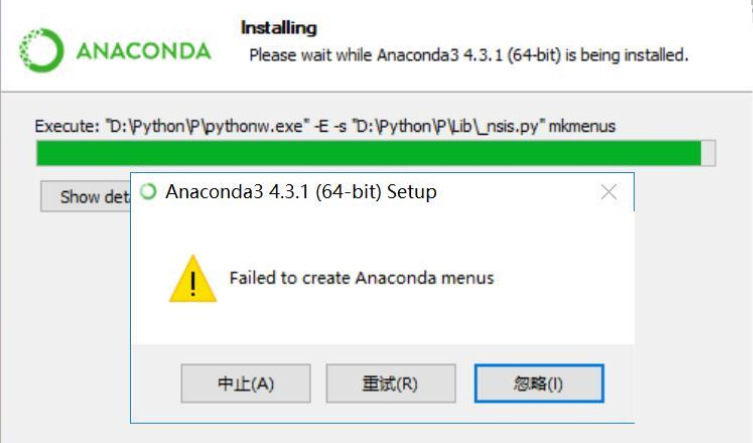753x443 pixels.
Task: Click the bold "Installing" heading
Action: pyautogui.click(x=279, y=28)
